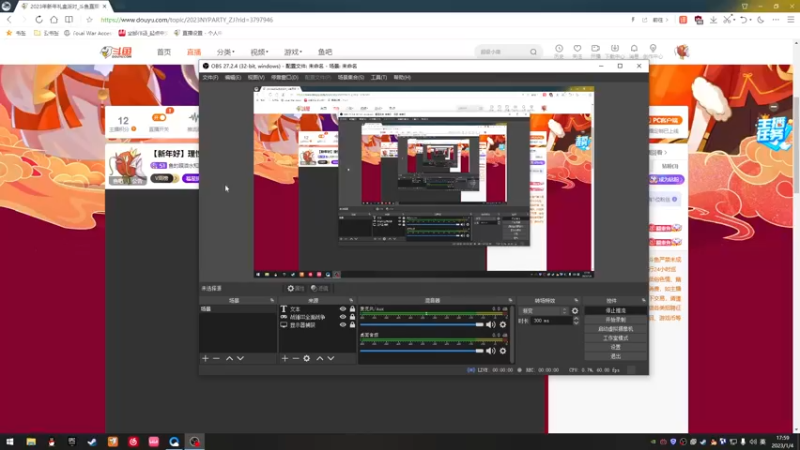Open source properties gear in the Sources panel toolbar
Image resolution: width=800 pixels, height=450 pixels.
[307, 359]
